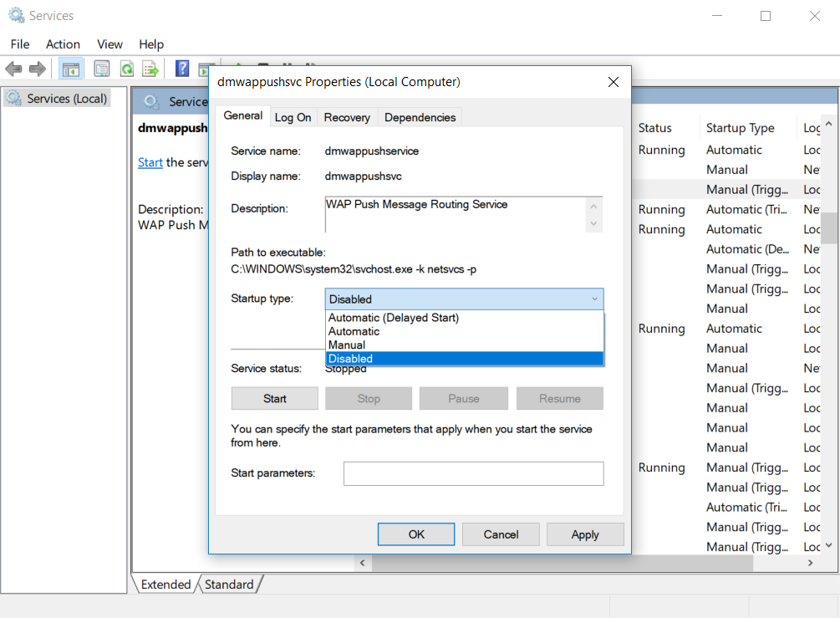Click the gear icon beside Services (Local) tree node
The image size is (840, 618).
tap(14, 98)
